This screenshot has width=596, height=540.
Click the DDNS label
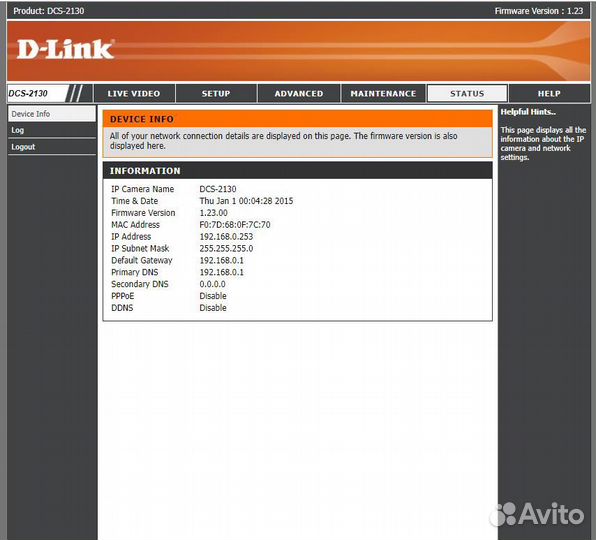122,308
